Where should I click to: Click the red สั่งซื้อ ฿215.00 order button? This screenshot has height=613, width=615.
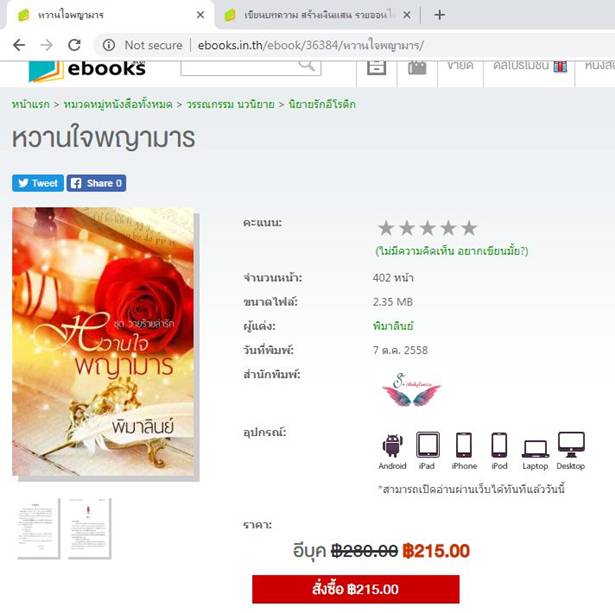click(356, 589)
